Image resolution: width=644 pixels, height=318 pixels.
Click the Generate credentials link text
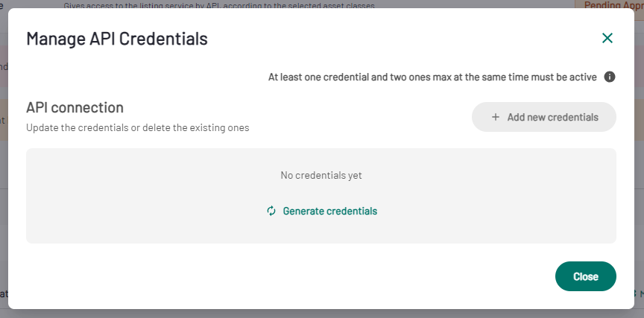(329, 211)
